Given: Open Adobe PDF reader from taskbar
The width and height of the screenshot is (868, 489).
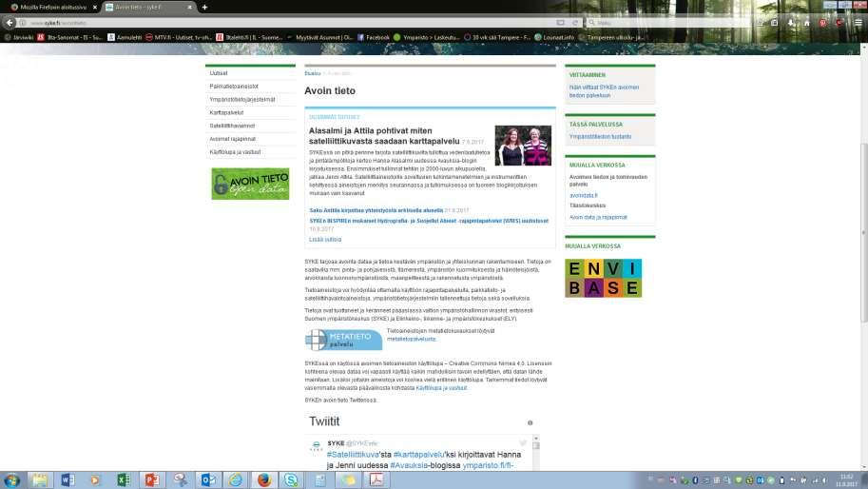Looking at the screenshot, I should 376,480.
